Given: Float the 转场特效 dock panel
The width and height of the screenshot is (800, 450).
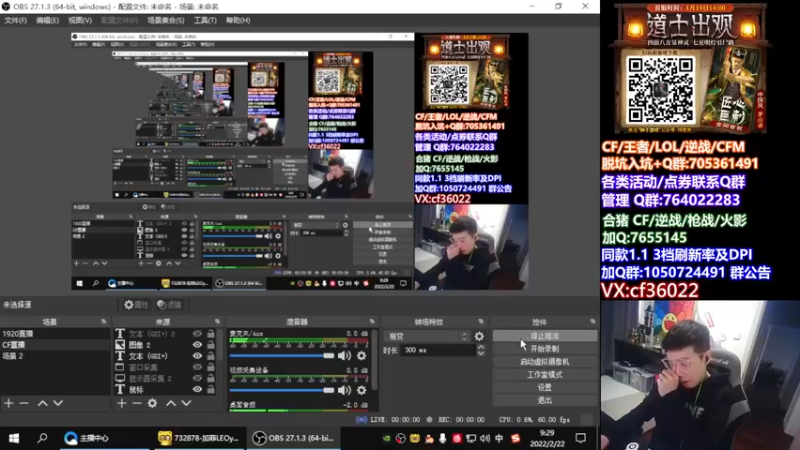Looking at the screenshot, I should (481, 322).
